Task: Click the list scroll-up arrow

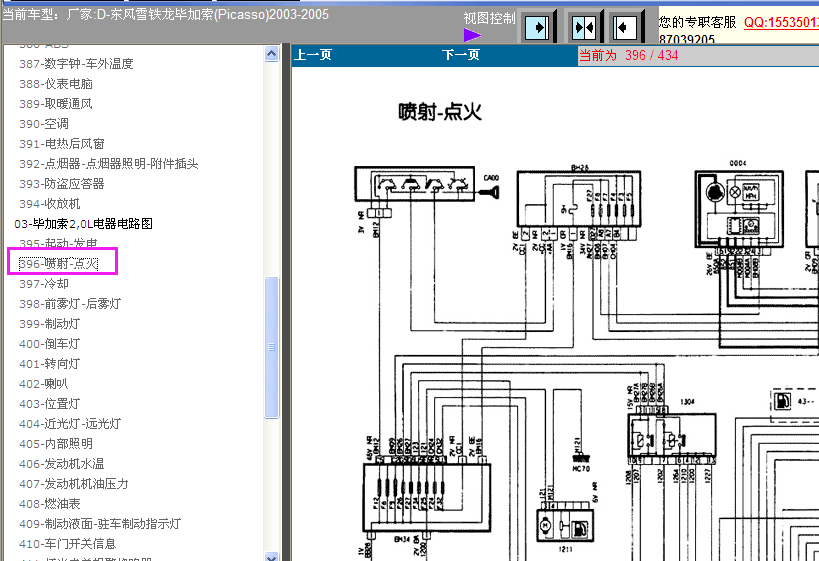Action: click(x=272, y=54)
